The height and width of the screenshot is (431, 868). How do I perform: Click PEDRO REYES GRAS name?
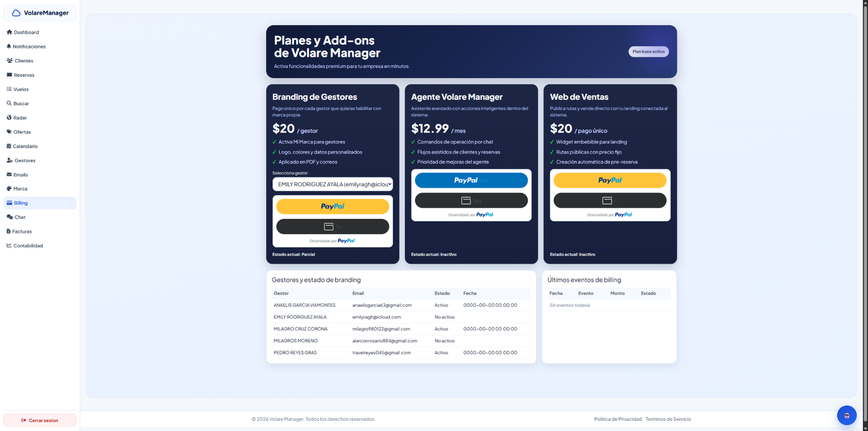pyautogui.click(x=295, y=353)
